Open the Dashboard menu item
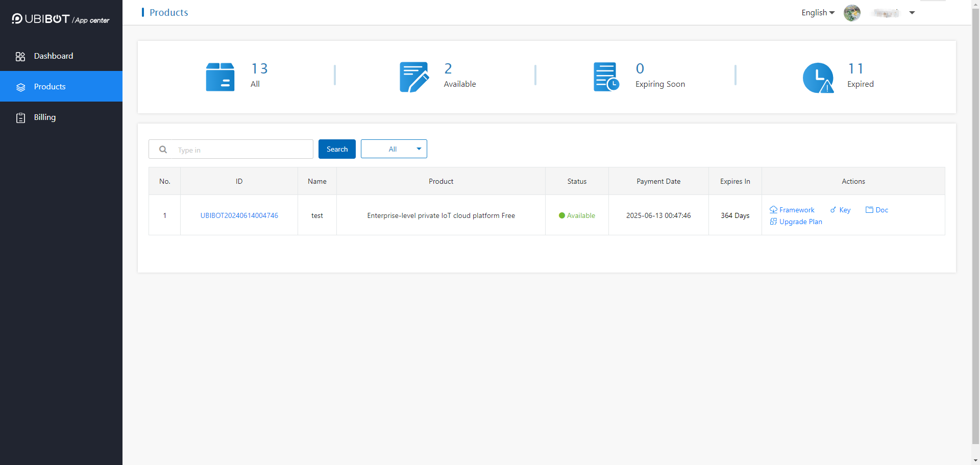Viewport: 980px width, 465px height. click(x=61, y=56)
